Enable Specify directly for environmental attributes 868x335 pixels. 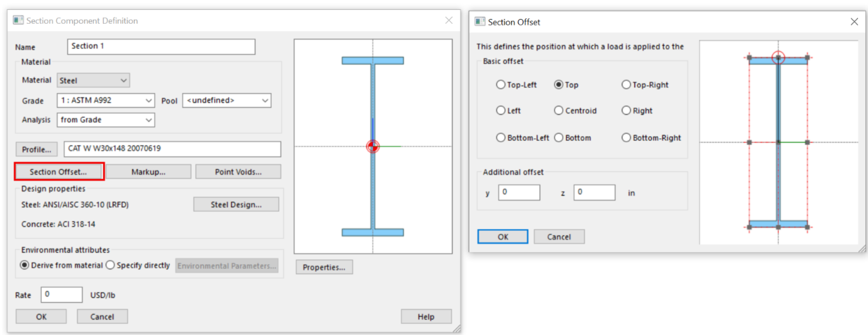111,265
